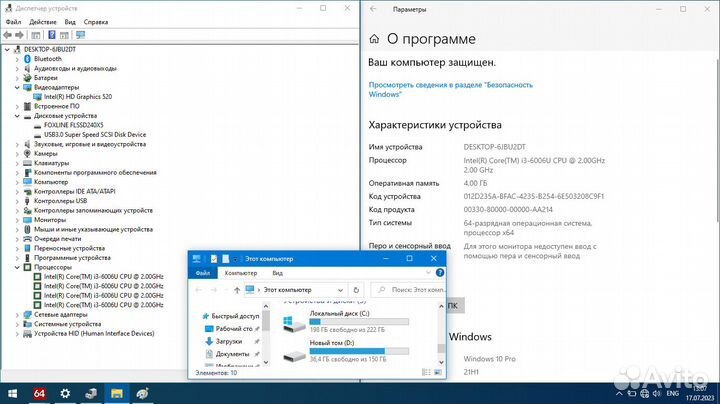Screen dimensions: 720x404
Task: Collapse the Процессоры node
Action: [x=17, y=267]
